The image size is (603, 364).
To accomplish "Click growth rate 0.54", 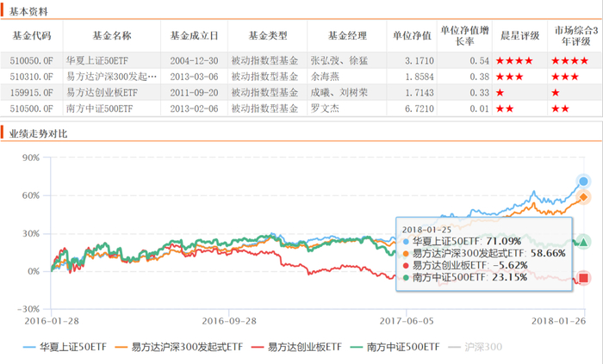I will [479, 60].
